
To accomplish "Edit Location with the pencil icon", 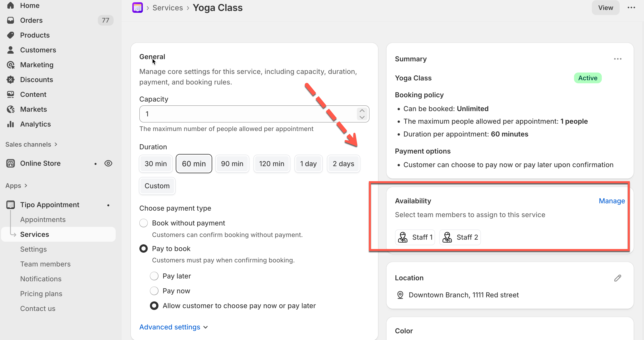I will tap(617, 278).
